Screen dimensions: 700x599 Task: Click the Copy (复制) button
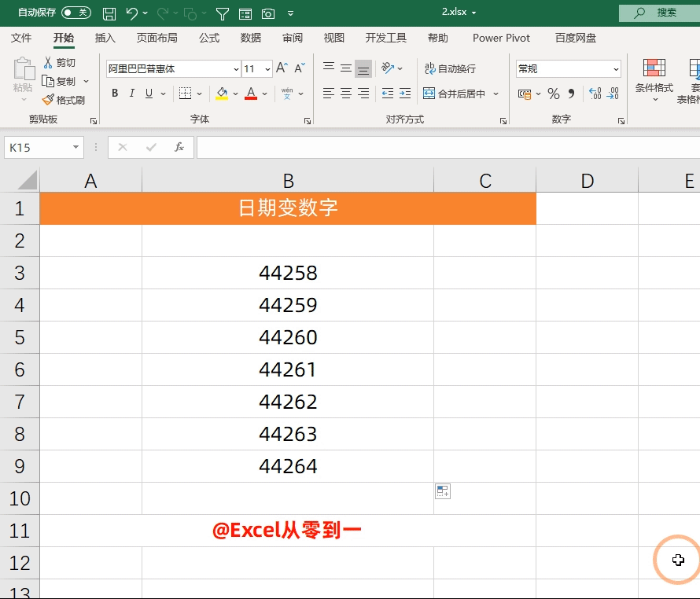[x=59, y=81]
